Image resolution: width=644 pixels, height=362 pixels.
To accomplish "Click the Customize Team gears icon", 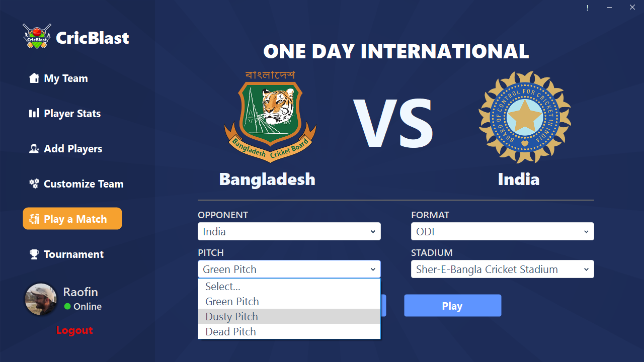I will tap(34, 184).
